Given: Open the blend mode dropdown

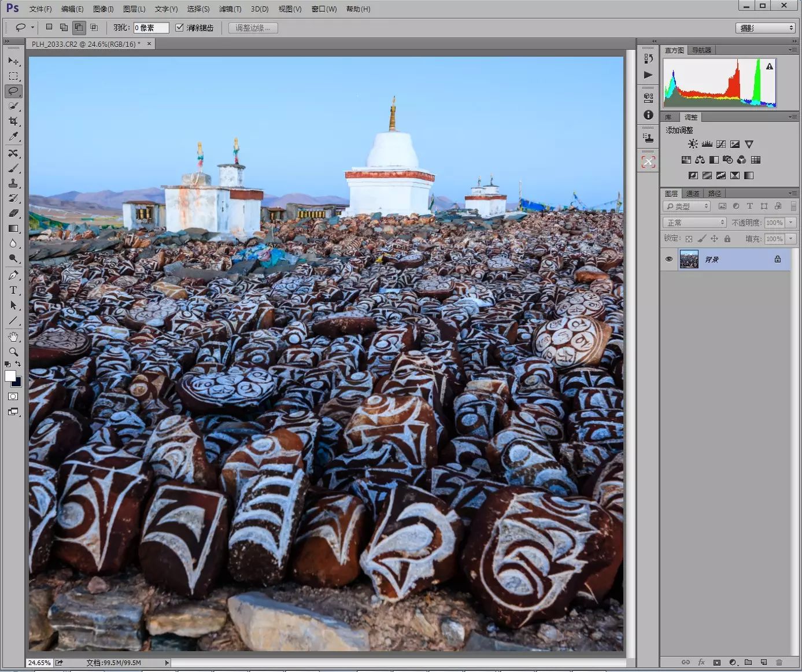Looking at the screenshot, I should 694,223.
